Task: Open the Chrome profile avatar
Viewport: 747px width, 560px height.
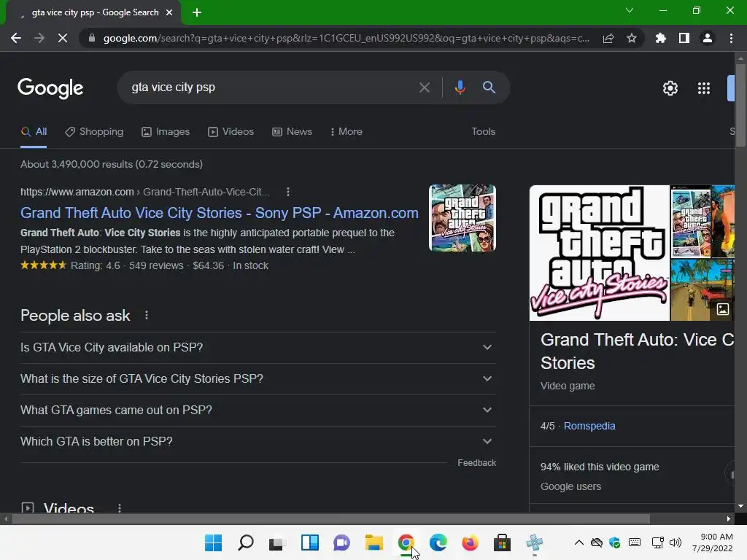Action: pyautogui.click(x=708, y=38)
